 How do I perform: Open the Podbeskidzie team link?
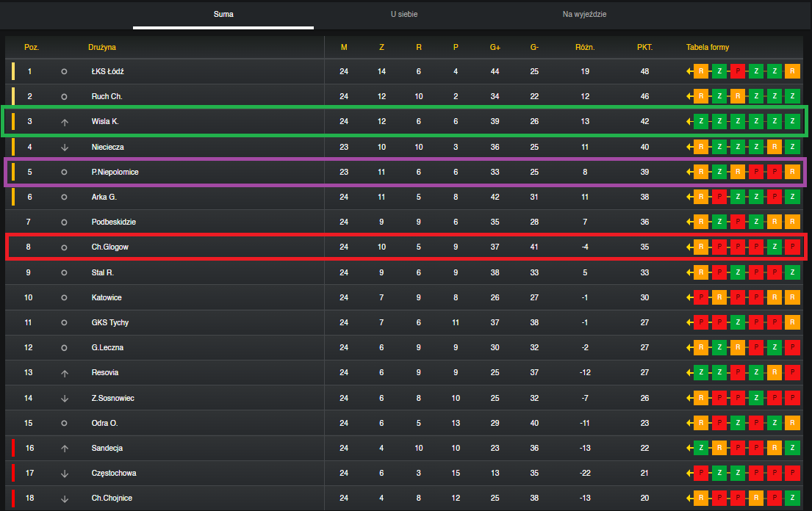click(113, 222)
